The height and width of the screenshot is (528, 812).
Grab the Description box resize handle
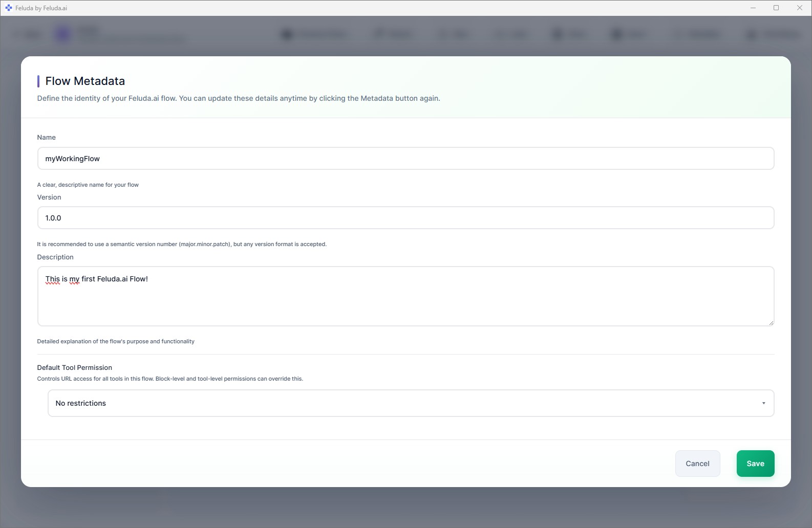click(771, 323)
